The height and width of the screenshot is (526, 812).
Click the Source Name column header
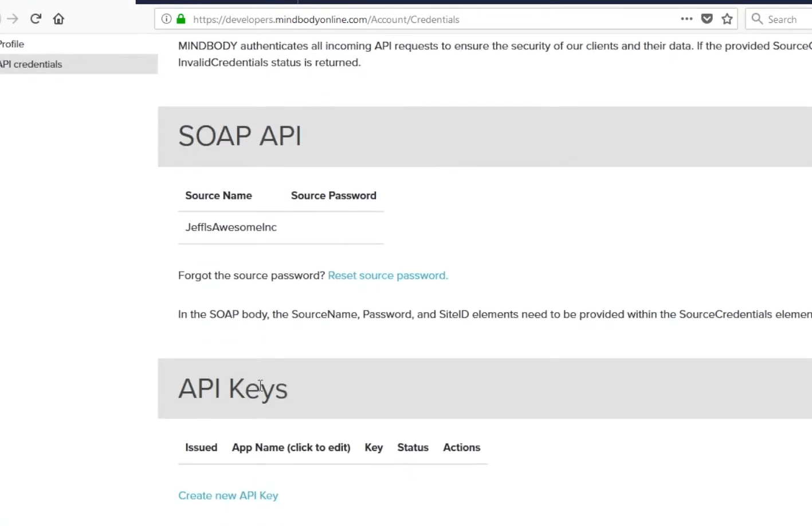[218, 195]
